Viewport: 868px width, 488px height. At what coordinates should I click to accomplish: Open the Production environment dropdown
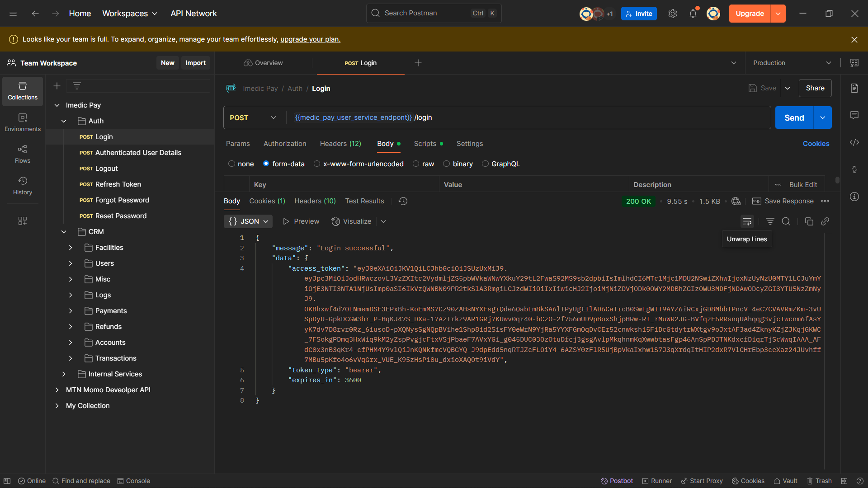792,63
